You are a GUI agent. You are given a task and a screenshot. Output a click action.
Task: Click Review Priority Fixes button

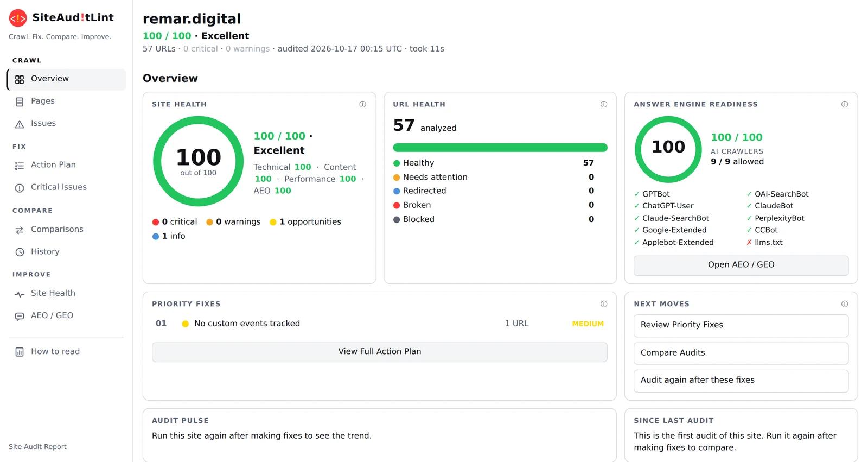[741, 325]
